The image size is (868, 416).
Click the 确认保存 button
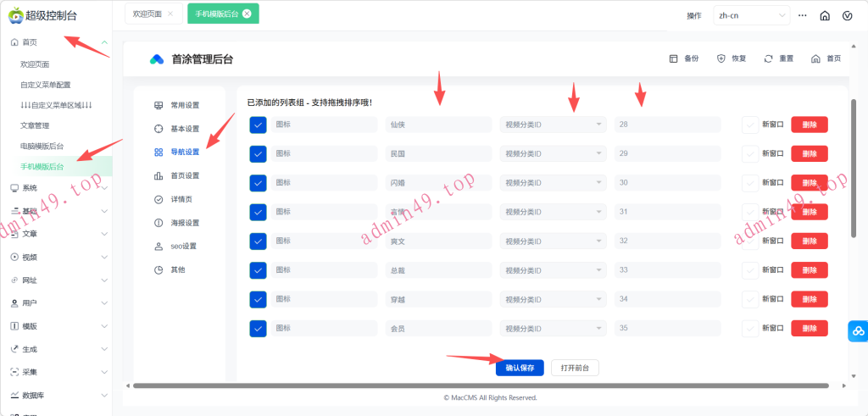click(520, 368)
